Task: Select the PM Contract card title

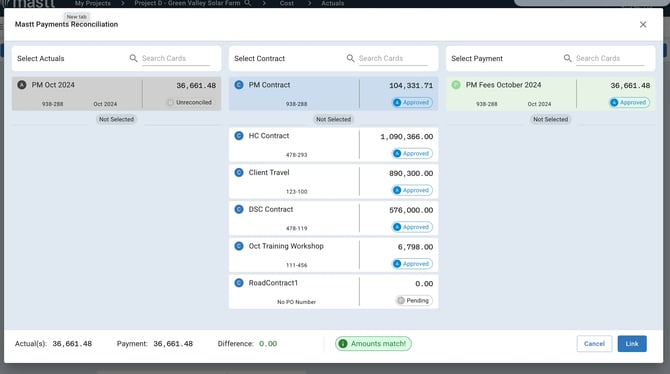Action: [x=269, y=85]
